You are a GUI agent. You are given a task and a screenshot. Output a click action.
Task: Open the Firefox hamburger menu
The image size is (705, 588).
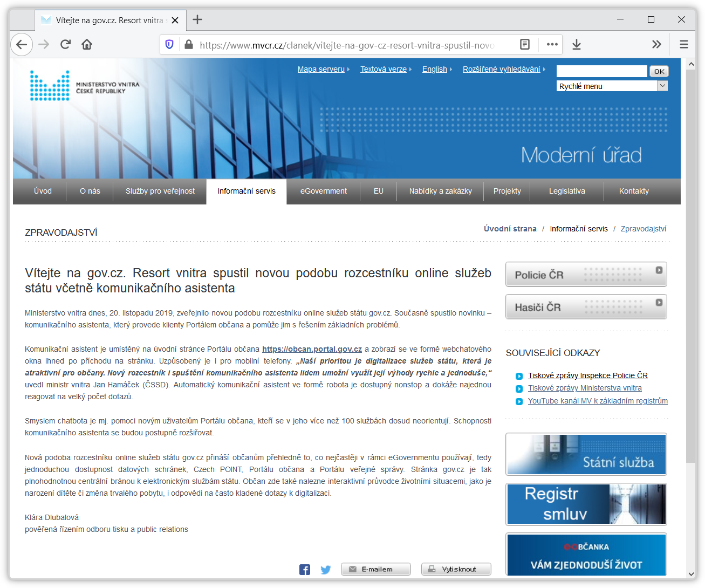[x=684, y=44]
